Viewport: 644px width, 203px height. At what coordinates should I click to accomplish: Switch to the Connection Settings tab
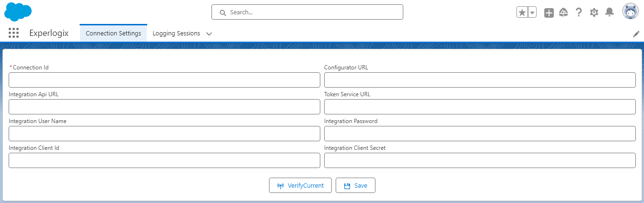click(x=113, y=34)
